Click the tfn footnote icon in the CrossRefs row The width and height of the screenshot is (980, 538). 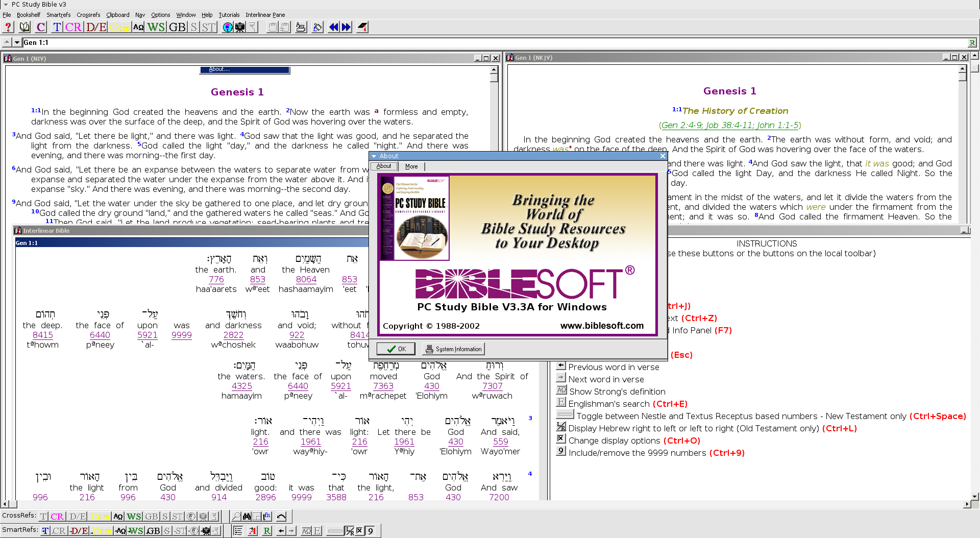tap(266, 516)
